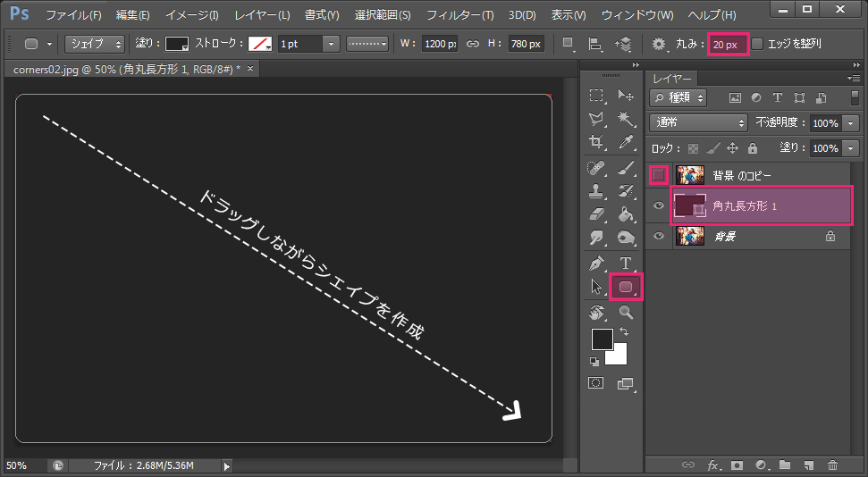
Task: Delete layer using the trash icon
Action: [832, 465]
